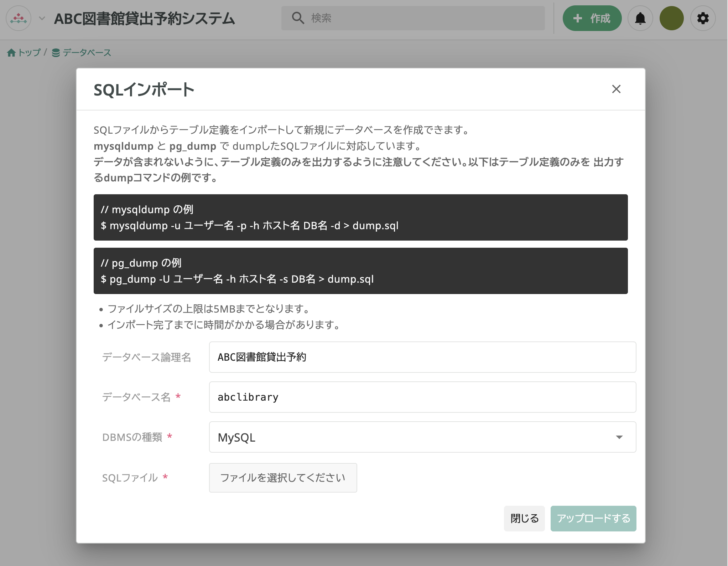The width and height of the screenshot is (728, 566).
Task: Click the green user avatar icon
Action: click(x=671, y=18)
